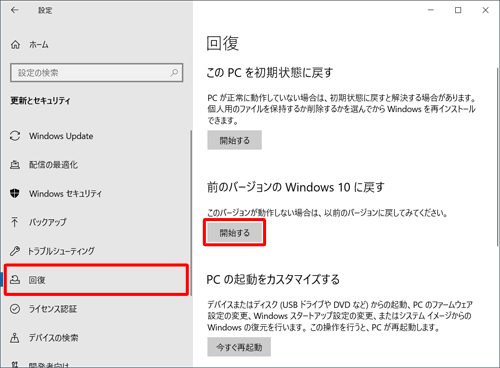
Task: Click the 更新とセキュリティ section title
Action: 40,101
